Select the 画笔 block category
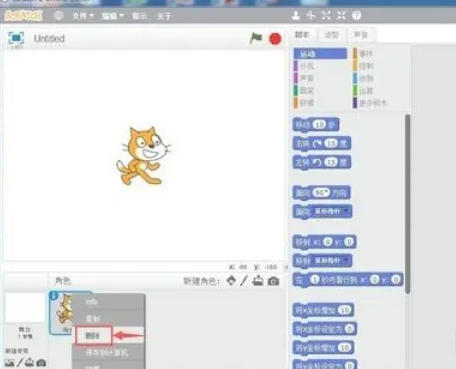 (x=320, y=90)
